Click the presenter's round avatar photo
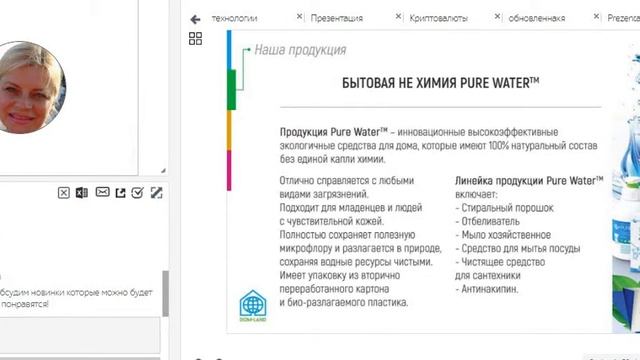Screen dimensions: 640x360 tap(32, 87)
